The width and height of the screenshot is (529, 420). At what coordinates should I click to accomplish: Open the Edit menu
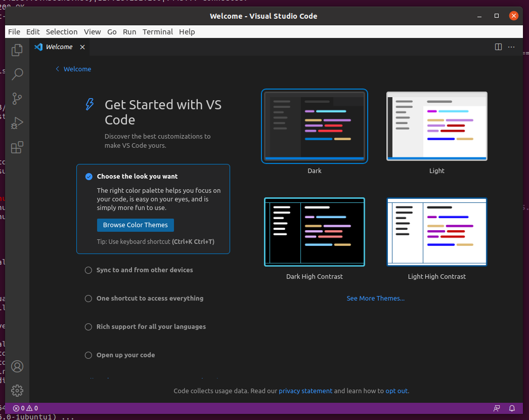pyautogui.click(x=33, y=32)
